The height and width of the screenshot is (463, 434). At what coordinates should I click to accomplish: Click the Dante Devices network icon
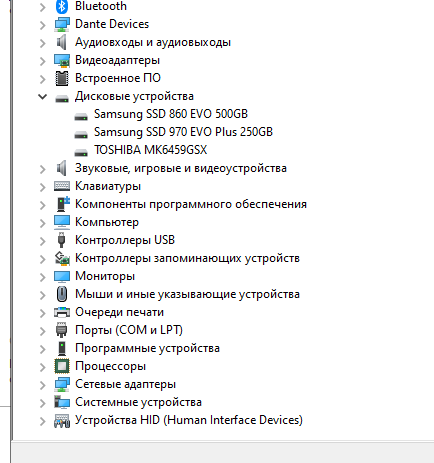pos(62,24)
